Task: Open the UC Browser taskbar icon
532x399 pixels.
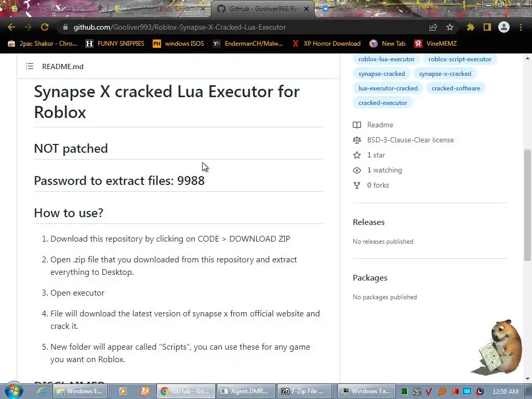Action: point(145,391)
